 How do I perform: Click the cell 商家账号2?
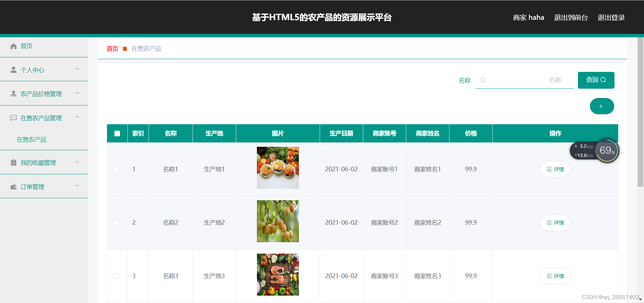point(384,223)
